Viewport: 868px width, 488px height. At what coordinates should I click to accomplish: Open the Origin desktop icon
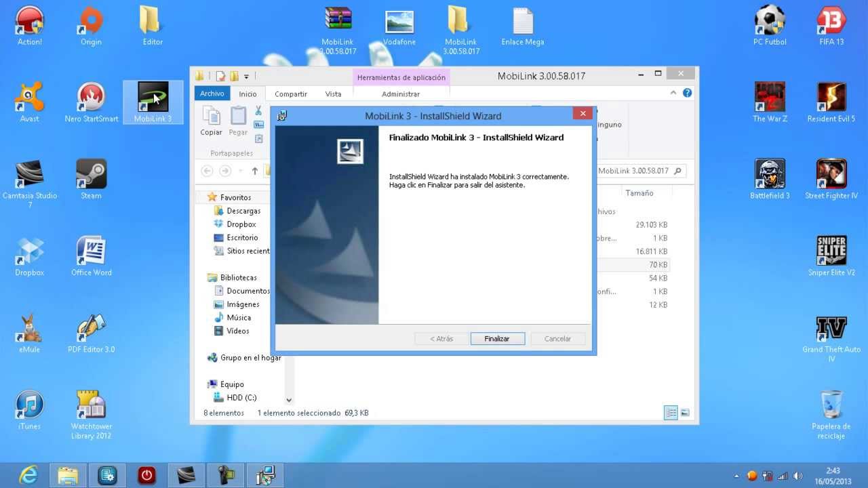[x=91, y=26]
